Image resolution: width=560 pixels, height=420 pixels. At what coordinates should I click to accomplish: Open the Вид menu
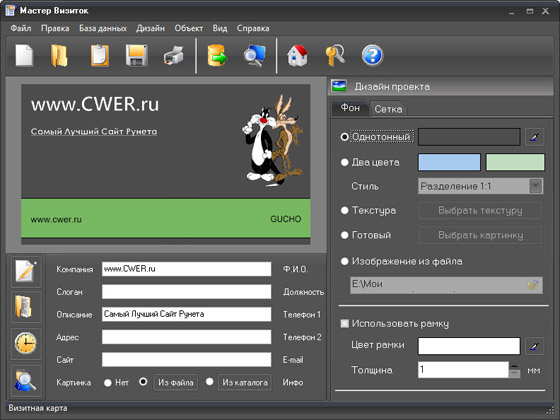tap(220, 28)
